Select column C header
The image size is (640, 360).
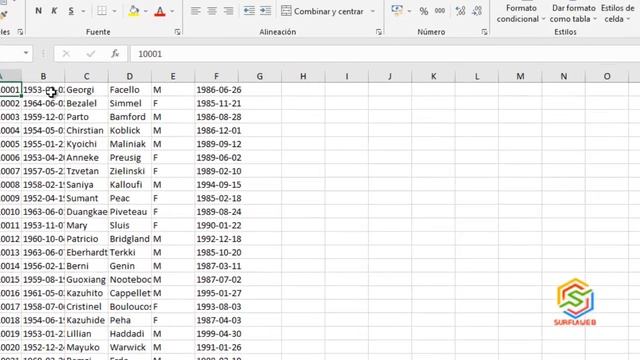click(x=87, y=76)
